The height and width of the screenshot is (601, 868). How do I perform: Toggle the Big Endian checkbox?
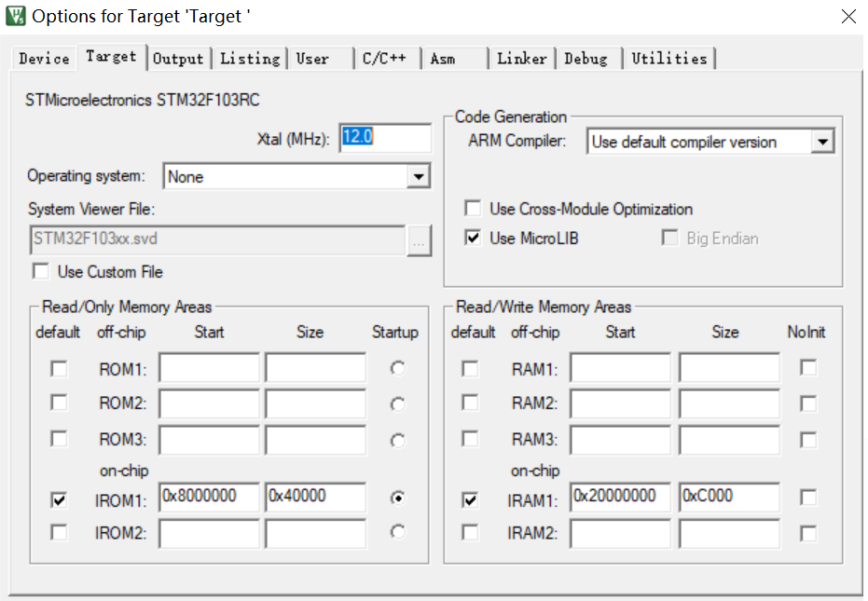tap(669, 238)
